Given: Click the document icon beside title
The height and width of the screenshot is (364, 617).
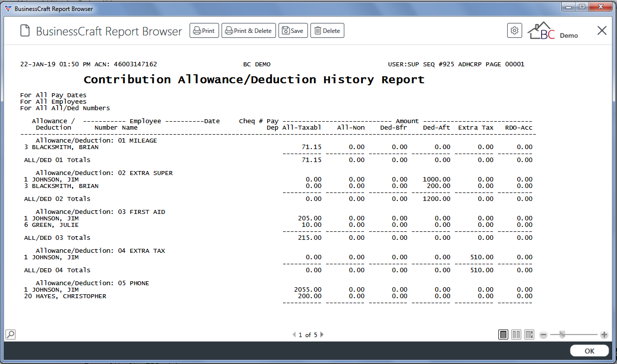Looking at the screenshot, I should click(x=24, y=31).
